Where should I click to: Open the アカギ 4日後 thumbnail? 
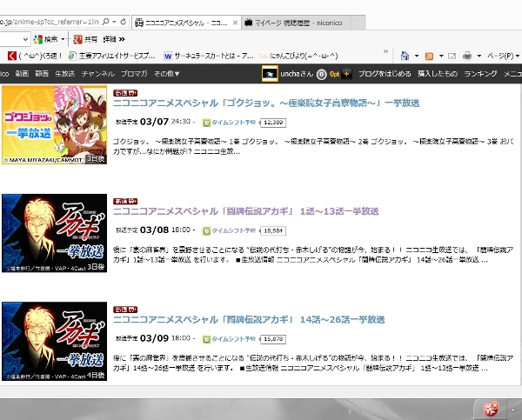point(54,342)
